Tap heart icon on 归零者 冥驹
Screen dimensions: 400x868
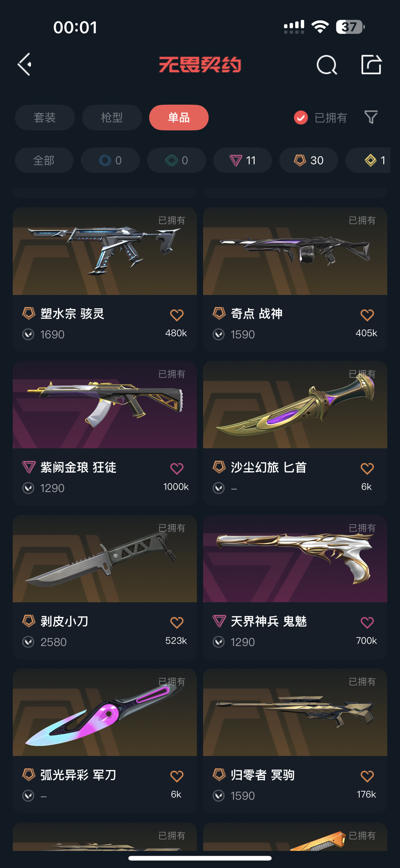point(367,776)
